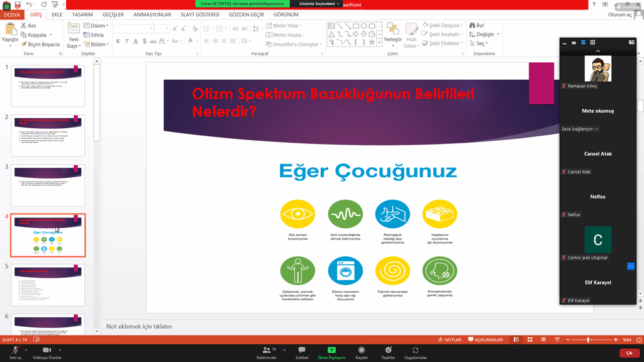
Task: Start recording with the Kaydet icon
Action: click(361, 350)
